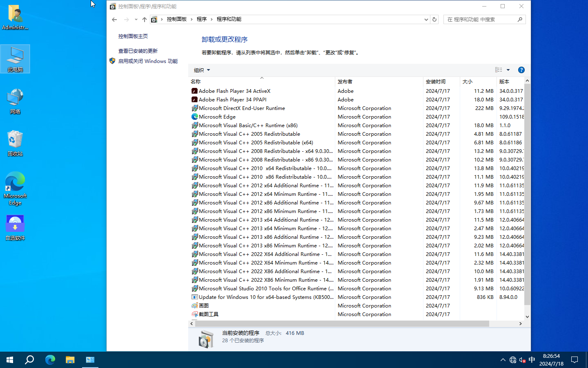Open the 组织 dropdown menu

click(202, 70)
